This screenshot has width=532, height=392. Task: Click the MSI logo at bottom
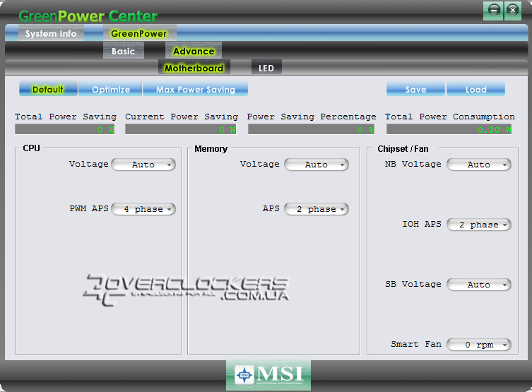[x=268, y=375]
